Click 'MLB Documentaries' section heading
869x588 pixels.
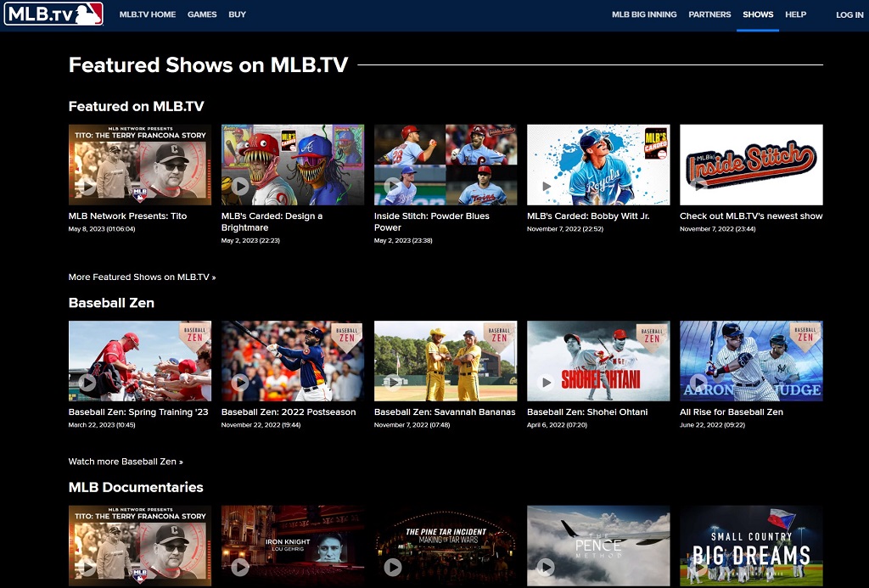(135, 487)
